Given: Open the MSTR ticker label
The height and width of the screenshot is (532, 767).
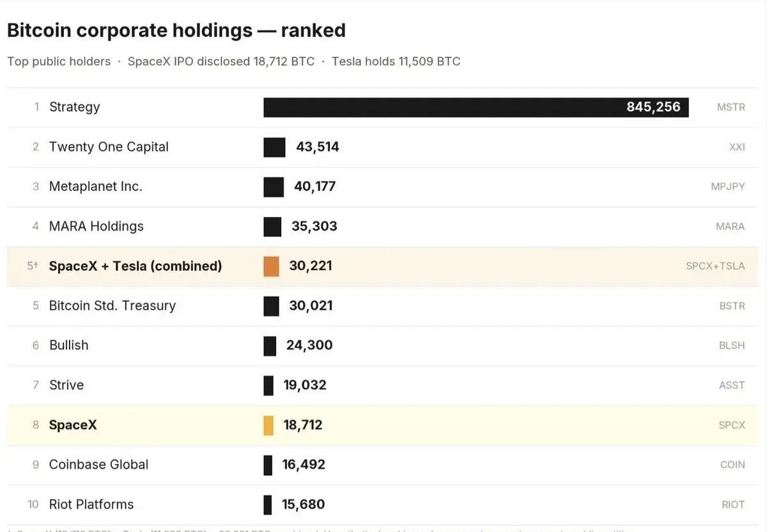Looking at the screenshot, I should [x=731, y=107].
